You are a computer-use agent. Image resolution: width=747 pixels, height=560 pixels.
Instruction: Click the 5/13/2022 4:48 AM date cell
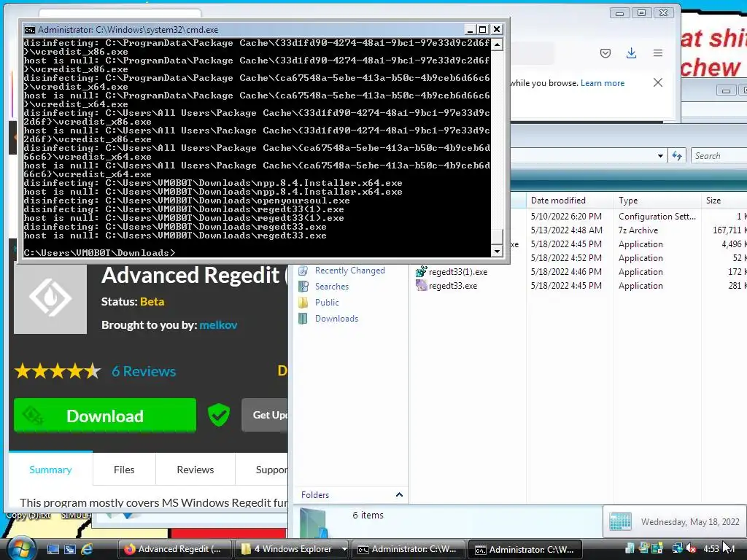pos(566,230)
